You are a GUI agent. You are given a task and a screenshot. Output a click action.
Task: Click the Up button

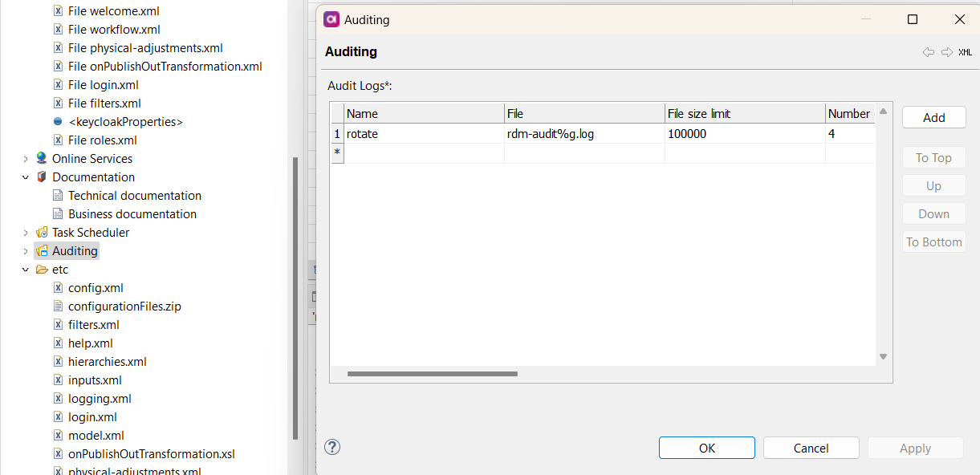click(933, 185)
